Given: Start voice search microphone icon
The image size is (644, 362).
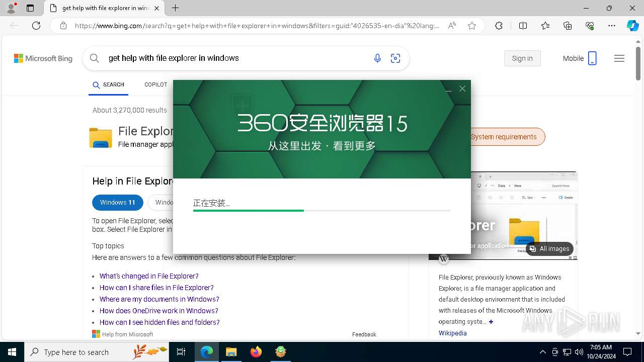Looking at the screenshot, I should [377, 58].
